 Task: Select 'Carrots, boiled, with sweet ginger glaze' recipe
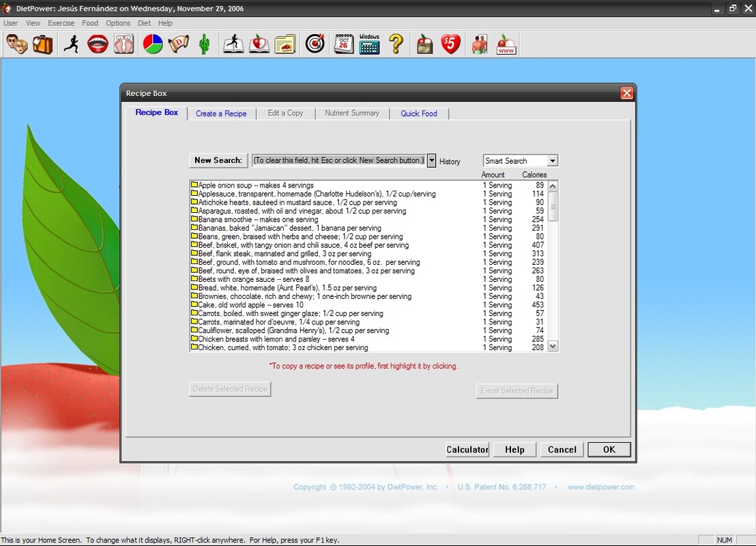coord(368,313)
